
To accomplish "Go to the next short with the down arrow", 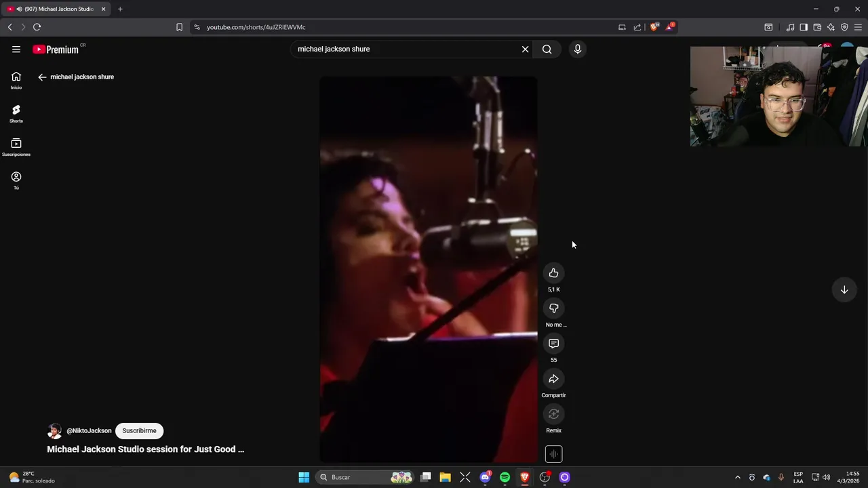I will [x=844, y=289].
